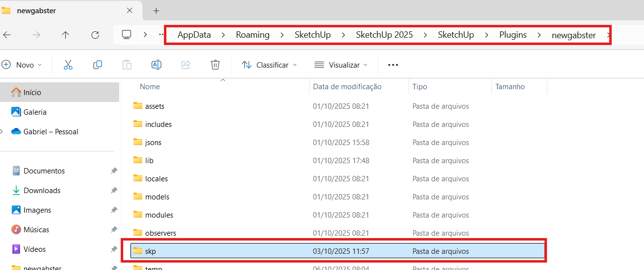Click the Roaming breadcrumb segment
Viewport: 644px width, 270px height.
click(253, 35)
